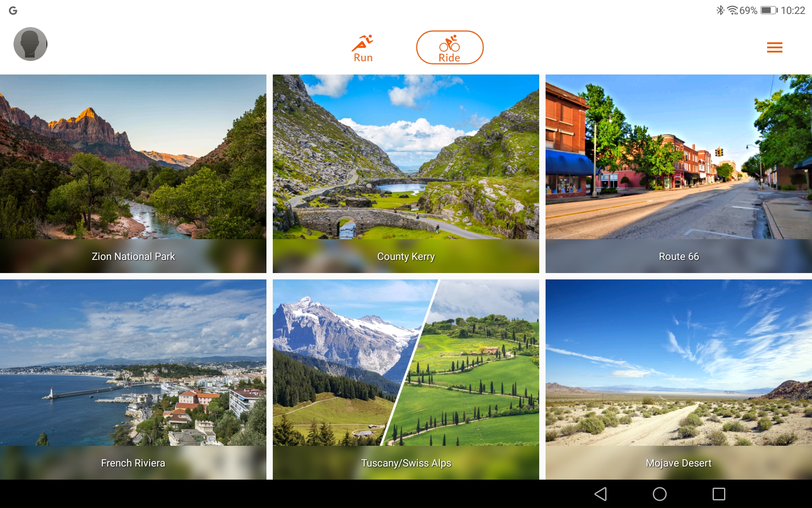Select the Tuscany/Swiss Alps split image
The height and width of the screenshot is (508, 812).
click(406, 362)
